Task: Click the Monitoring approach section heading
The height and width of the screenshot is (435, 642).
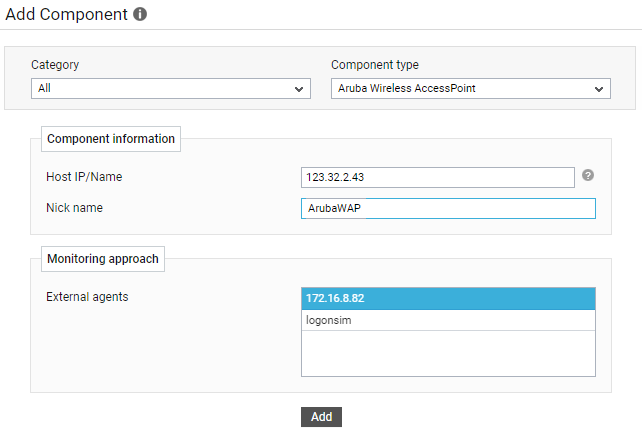Action: coord(103,259)
